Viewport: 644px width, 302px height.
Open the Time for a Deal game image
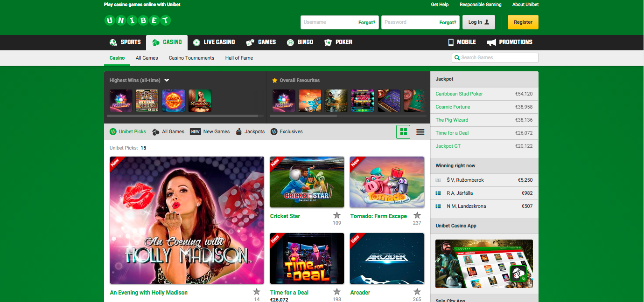307,259
